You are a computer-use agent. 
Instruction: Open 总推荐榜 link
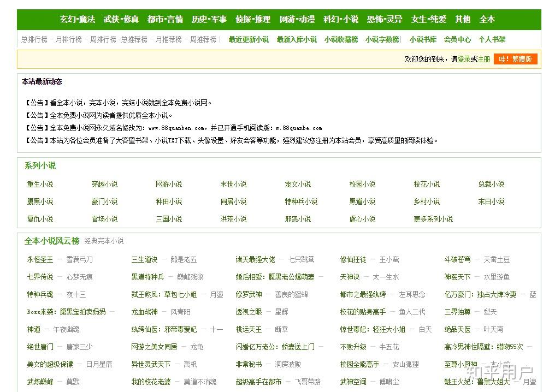[x=134, y=39]
